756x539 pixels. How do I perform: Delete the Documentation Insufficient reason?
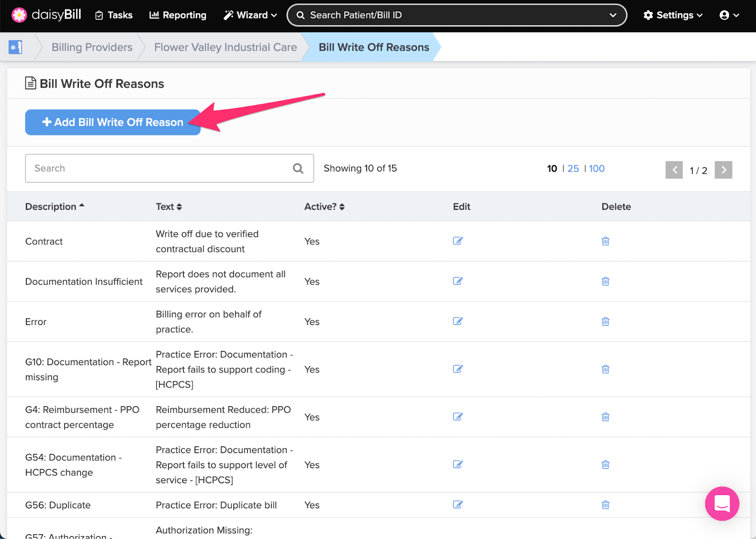click(605, 281)
